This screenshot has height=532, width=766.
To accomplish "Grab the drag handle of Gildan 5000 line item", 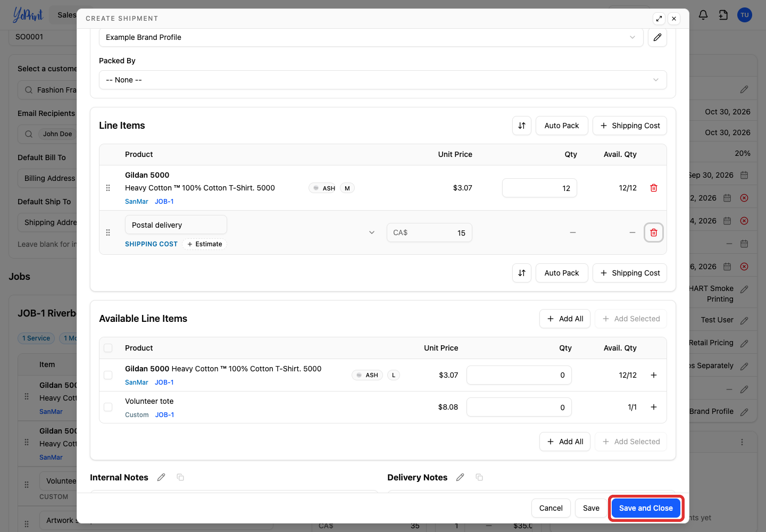I will [x=108, y=188].
